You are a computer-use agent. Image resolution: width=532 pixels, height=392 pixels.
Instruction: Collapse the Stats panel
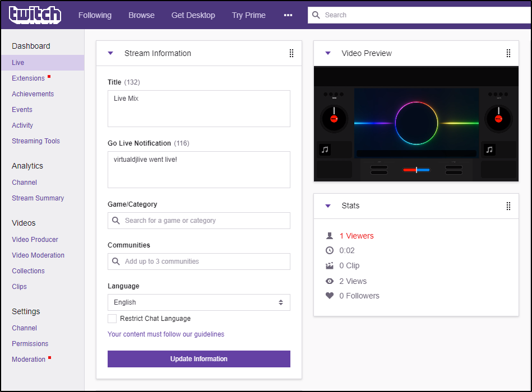point(328,206)
